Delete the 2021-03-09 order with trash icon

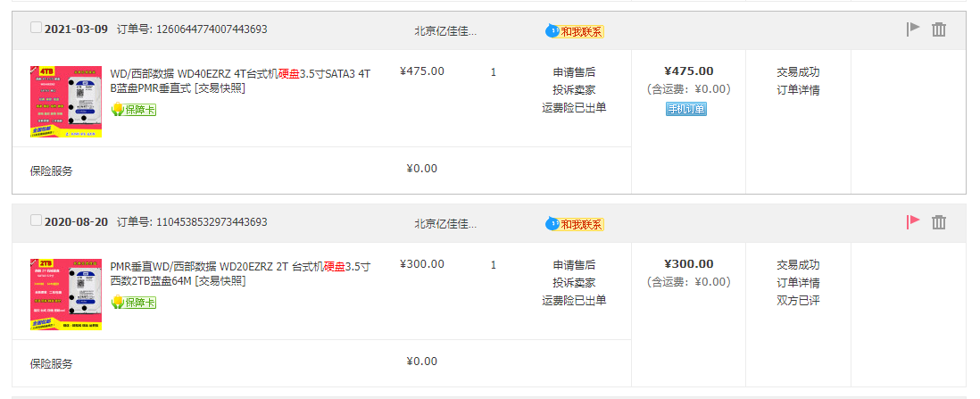point(939,29)
